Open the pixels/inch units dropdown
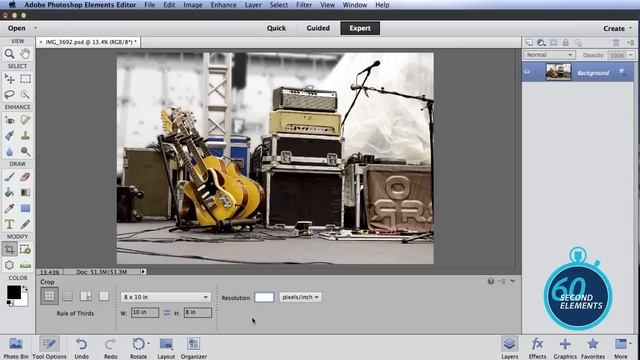The width and height of the screenshot is (640, 360). coord(300,297)
